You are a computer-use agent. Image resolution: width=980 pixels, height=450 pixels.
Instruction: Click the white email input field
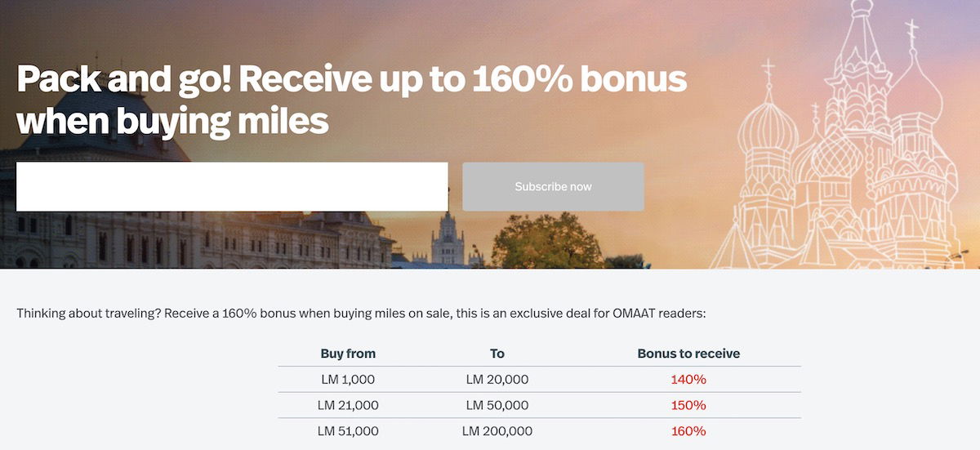pos(232,186)
